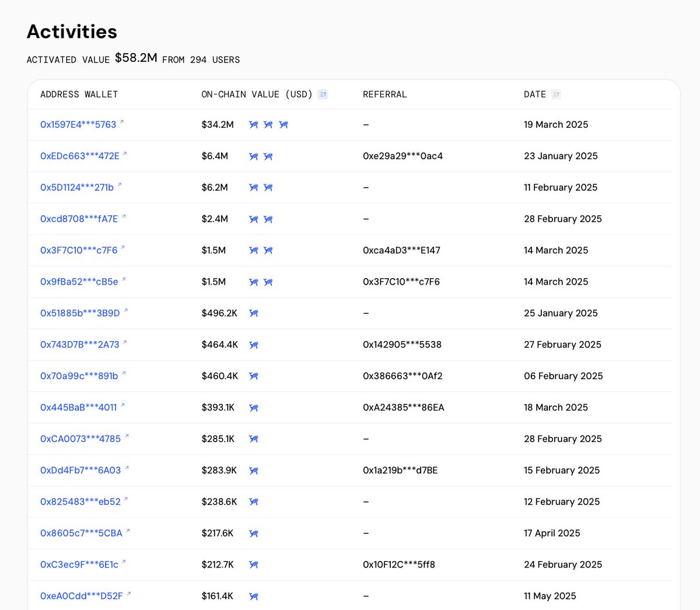Image resolution: width=700 pixels, height=610 pixels.
Task: Click badge icon next to $161.4K
Action: click(x=254, y=596)
